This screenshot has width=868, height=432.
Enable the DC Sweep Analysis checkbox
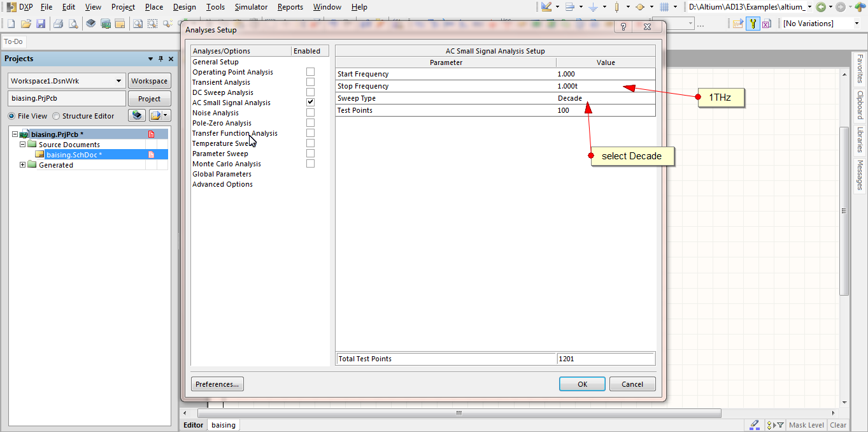pos(310,92)
